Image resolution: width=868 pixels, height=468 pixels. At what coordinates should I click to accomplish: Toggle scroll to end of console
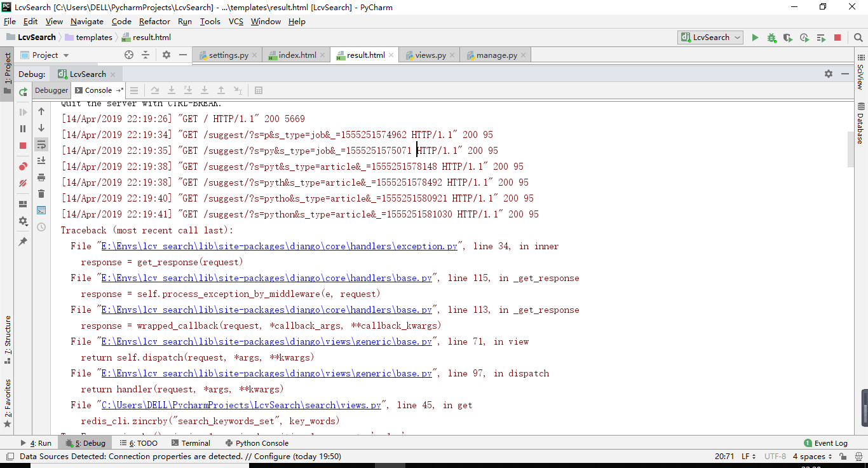41,161
